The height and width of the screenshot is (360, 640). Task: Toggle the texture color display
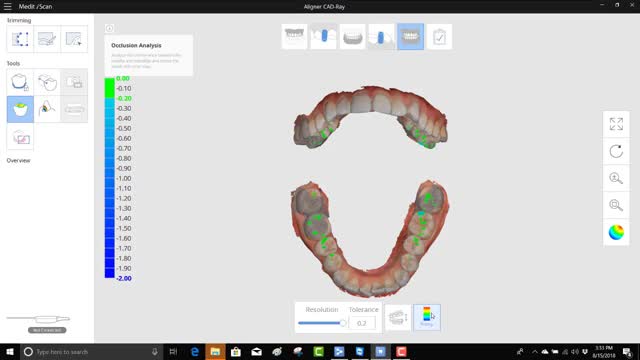616,232
